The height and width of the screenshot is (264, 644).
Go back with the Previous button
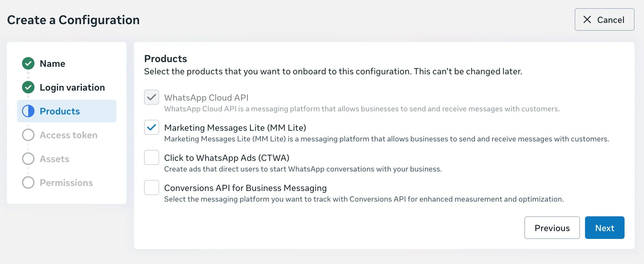(552, 228)
